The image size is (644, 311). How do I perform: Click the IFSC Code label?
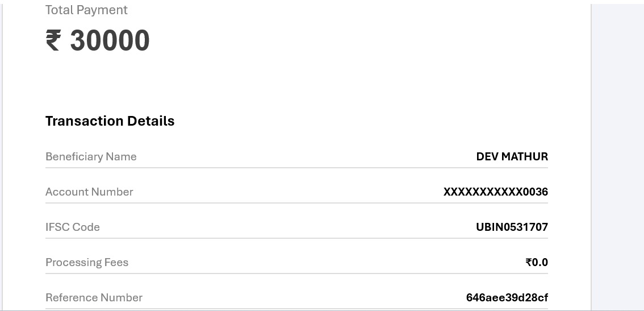[73, 227]
